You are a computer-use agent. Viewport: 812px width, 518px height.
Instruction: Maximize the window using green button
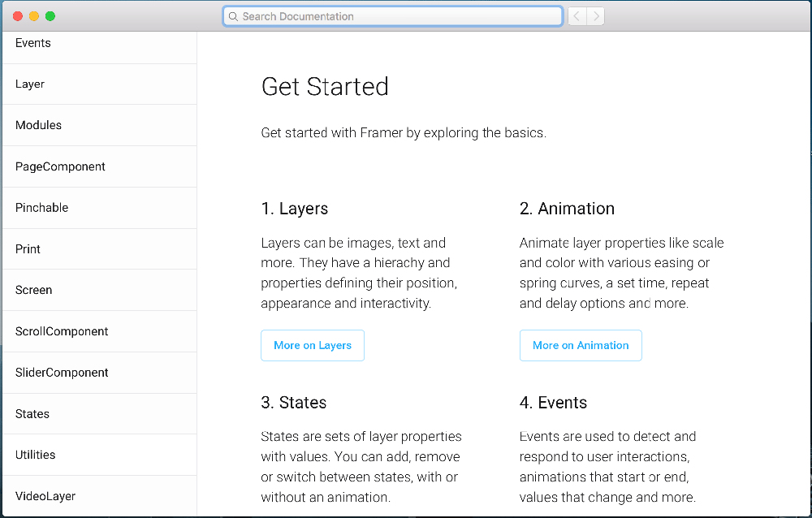point(50,16)
